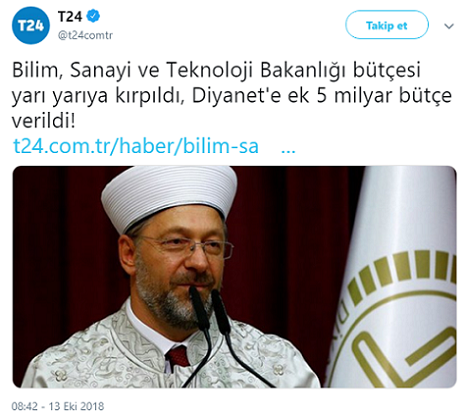Open the @t24comtr handle link

(x=85, y=35)
